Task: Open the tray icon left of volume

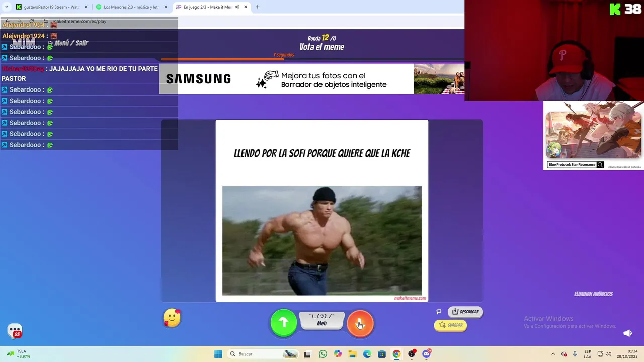Action: 600,354
